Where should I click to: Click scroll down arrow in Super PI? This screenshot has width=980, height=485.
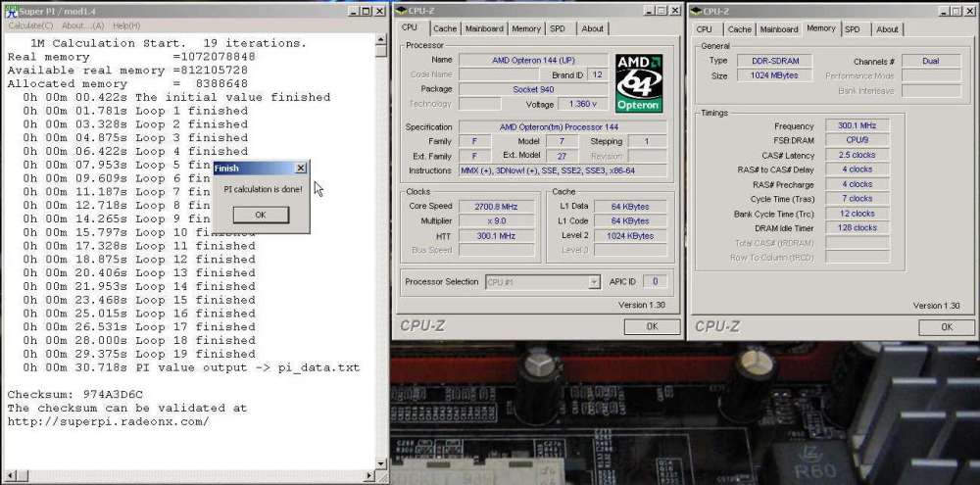click(381, 463)
